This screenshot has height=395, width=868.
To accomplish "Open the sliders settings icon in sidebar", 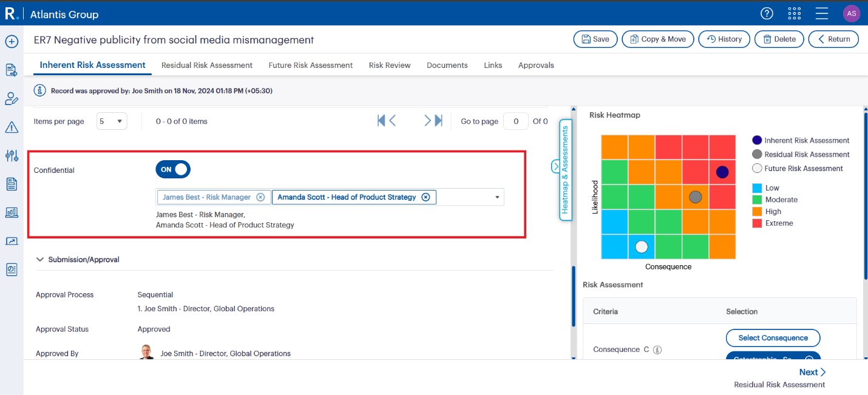I will point(12,155).
